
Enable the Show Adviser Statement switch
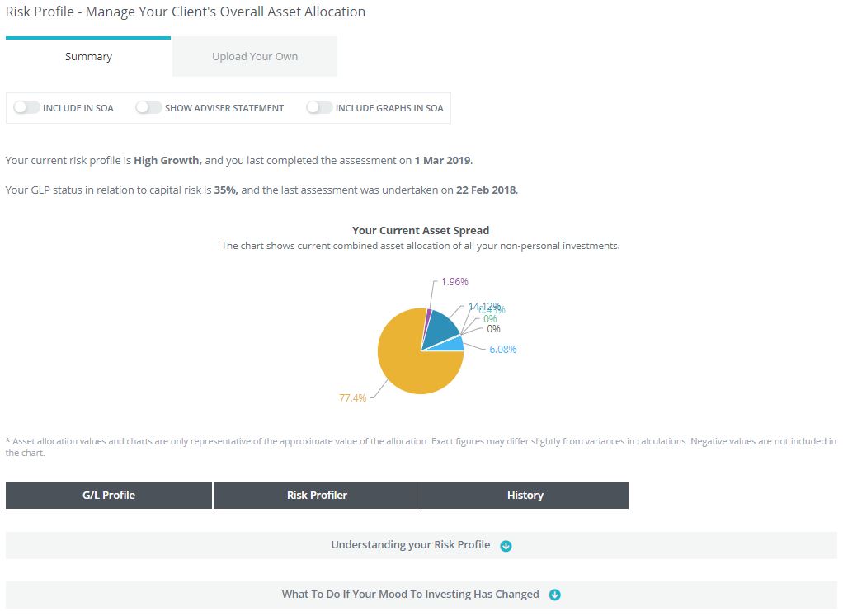[148, 108]
